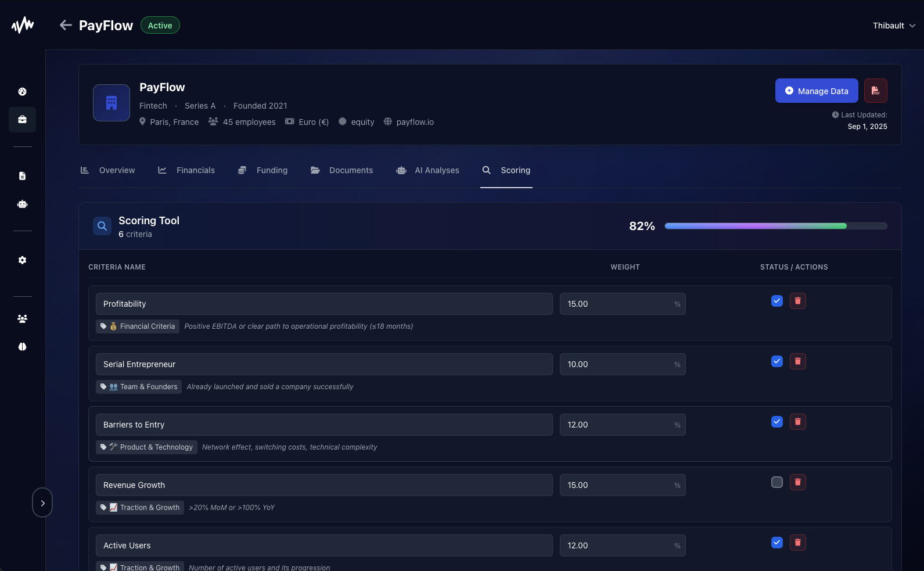Open the dashboard gauge icon in sidebar
This screenshot has width=924, height=571.
point(23,92)
